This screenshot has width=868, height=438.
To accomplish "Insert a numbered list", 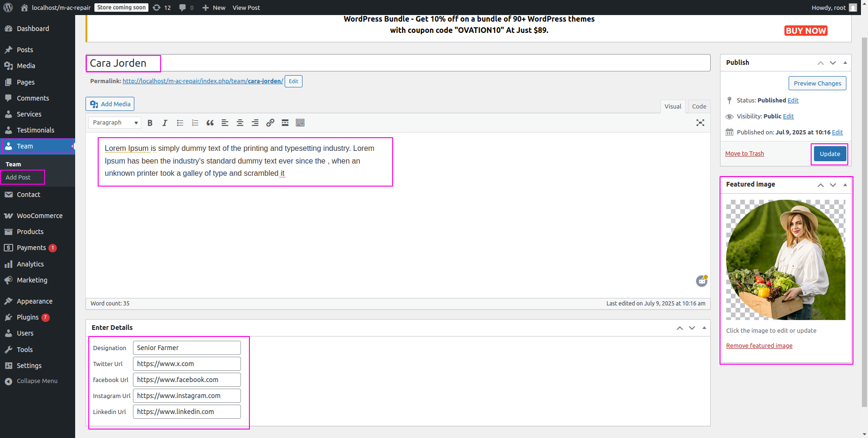I will (195, 123).
